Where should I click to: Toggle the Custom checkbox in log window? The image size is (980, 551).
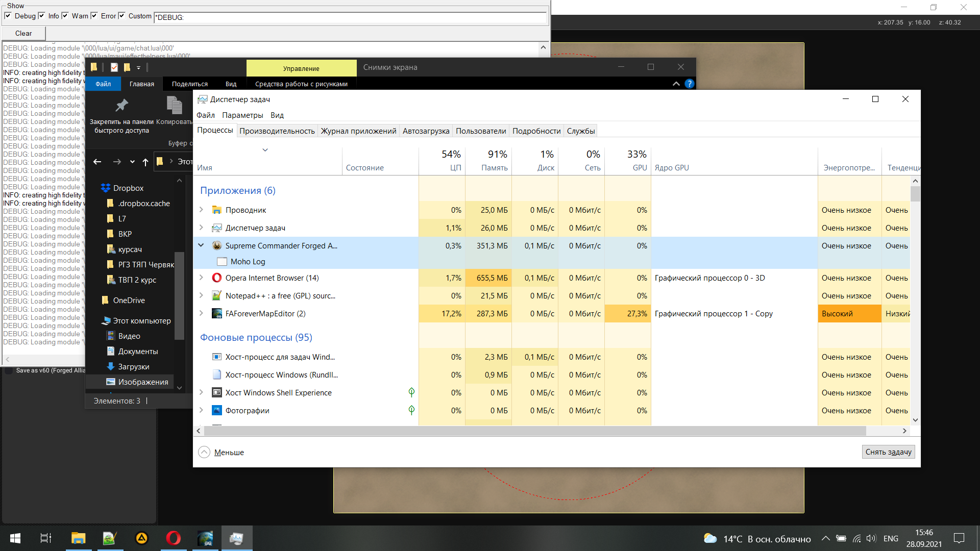click(x=121, y=16)
